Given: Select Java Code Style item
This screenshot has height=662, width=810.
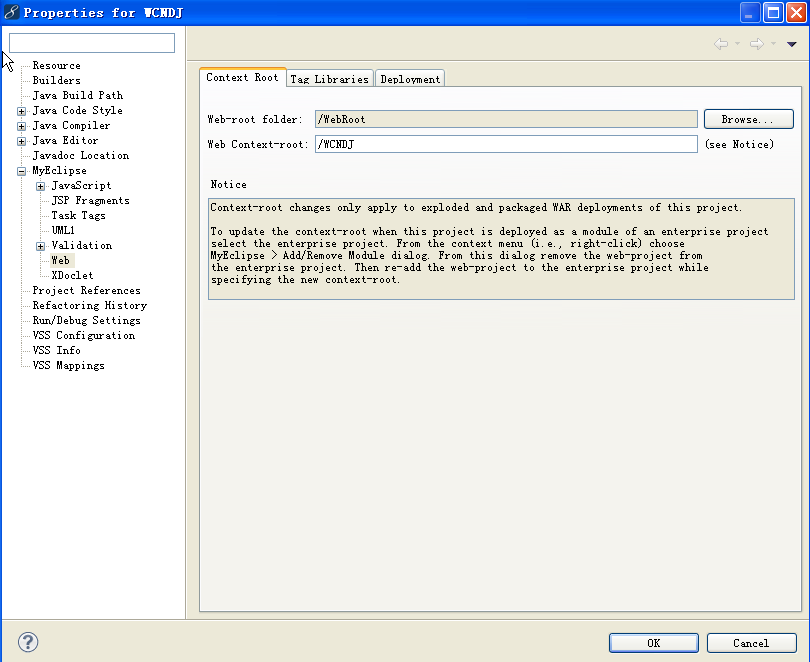Looking at the screenshot, I should pyautogui.click(x=77, y=111).
